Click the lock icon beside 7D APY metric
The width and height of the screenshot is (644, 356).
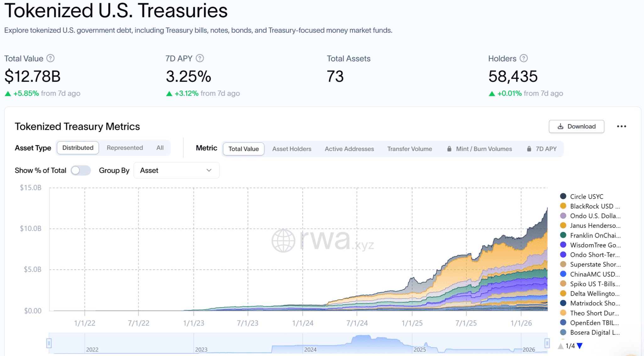click(x=529, y=149)
